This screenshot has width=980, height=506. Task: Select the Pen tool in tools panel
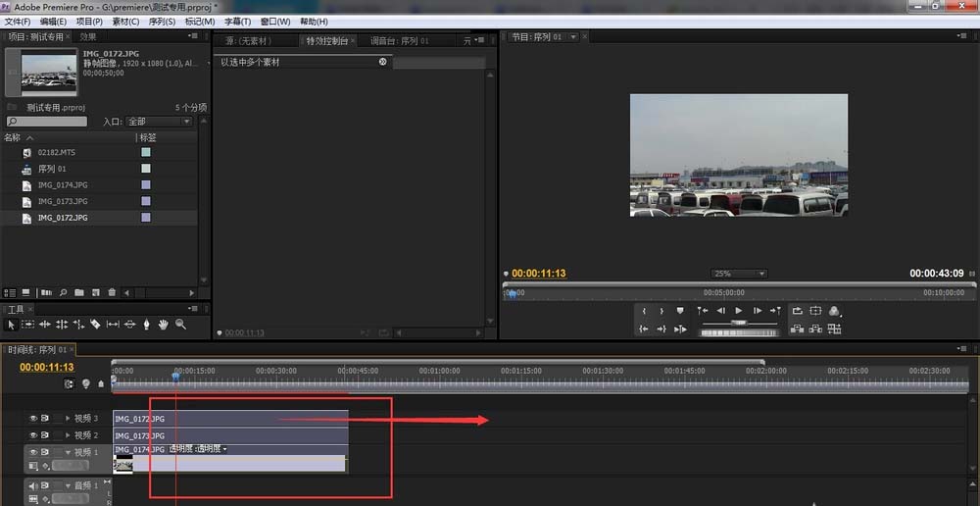tap(147, 324)
